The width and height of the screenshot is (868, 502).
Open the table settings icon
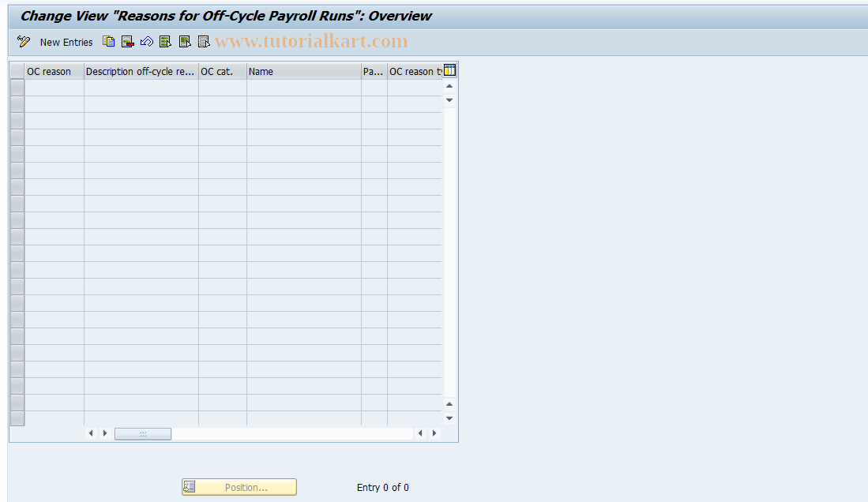(449, 70)
